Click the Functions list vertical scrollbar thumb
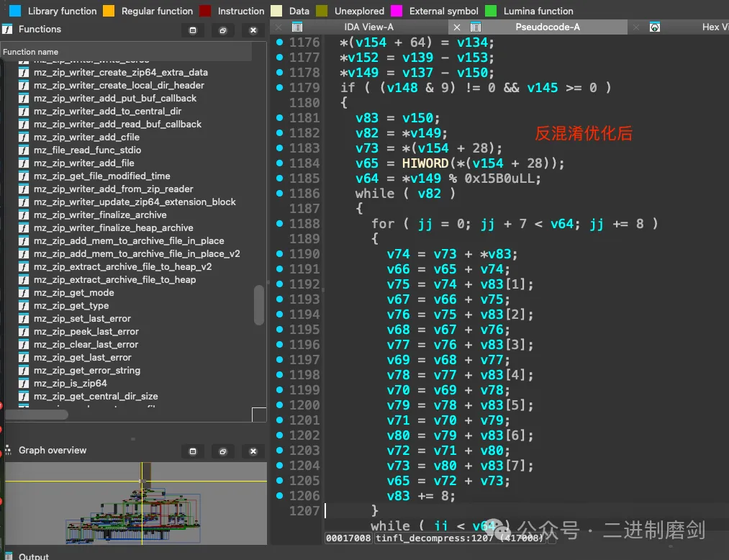The image size is (729, 560). tap(259, 305)
